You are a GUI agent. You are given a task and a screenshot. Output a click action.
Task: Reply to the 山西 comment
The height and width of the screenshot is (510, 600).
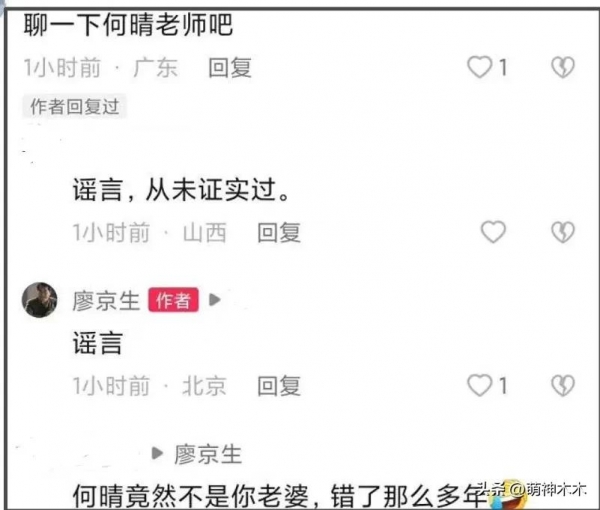click(279, 232)
